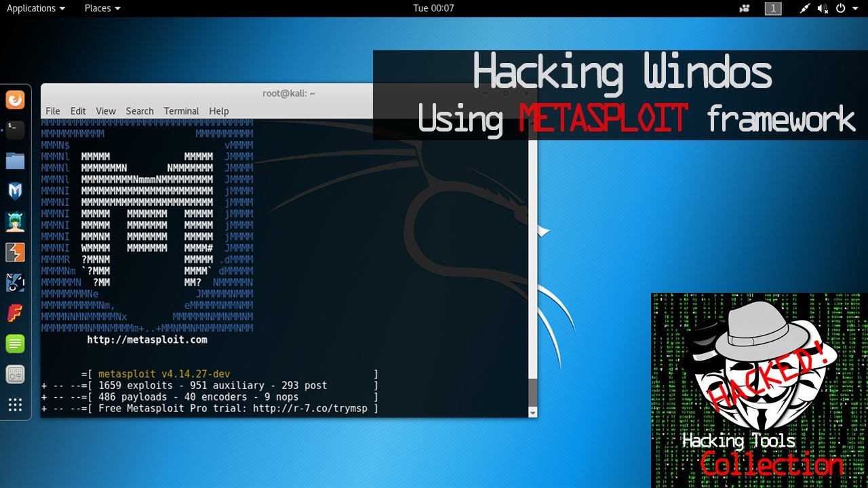Launch Burp Suite orange lightning icon
868x488 pixels.
[x=15, y=252]
